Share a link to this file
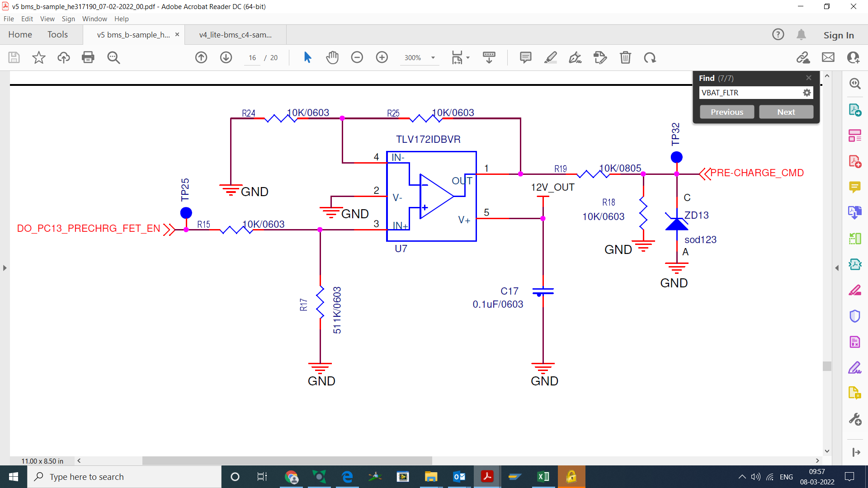Screen dimensions: 868x488 803,57
